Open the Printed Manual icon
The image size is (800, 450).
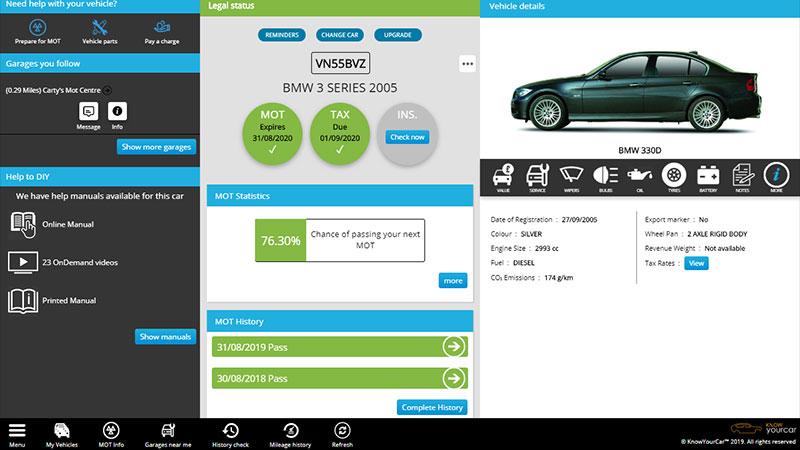(22, 301)
